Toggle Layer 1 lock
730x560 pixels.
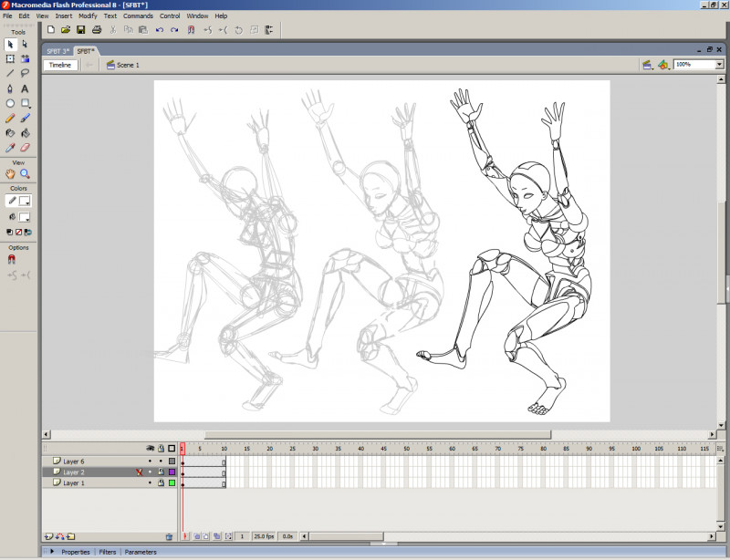161,483
